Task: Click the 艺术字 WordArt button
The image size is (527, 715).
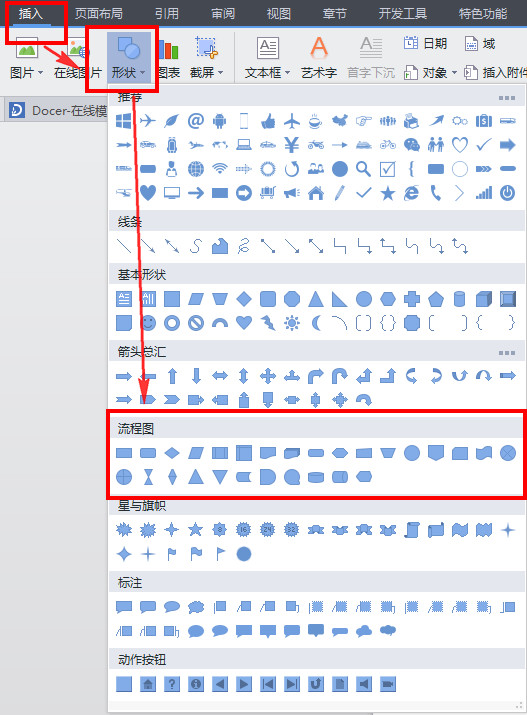Action: tap(319, 57)
